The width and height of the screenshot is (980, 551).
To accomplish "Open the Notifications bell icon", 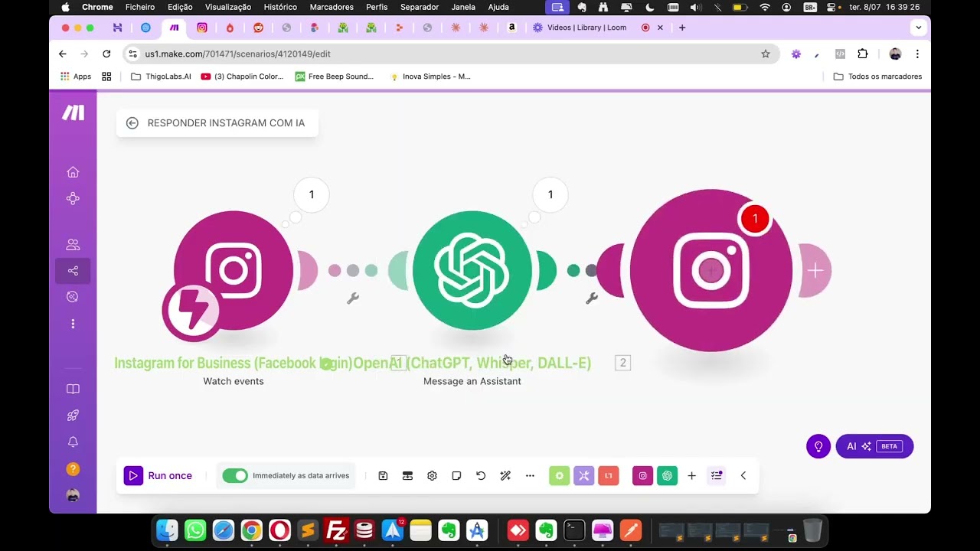I will click(x=73, y=442).
